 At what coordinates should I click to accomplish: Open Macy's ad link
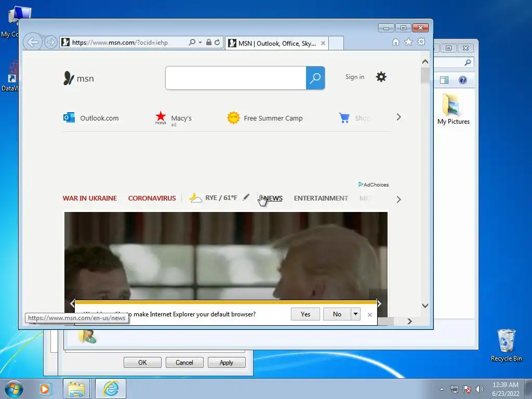pos(174,118)
